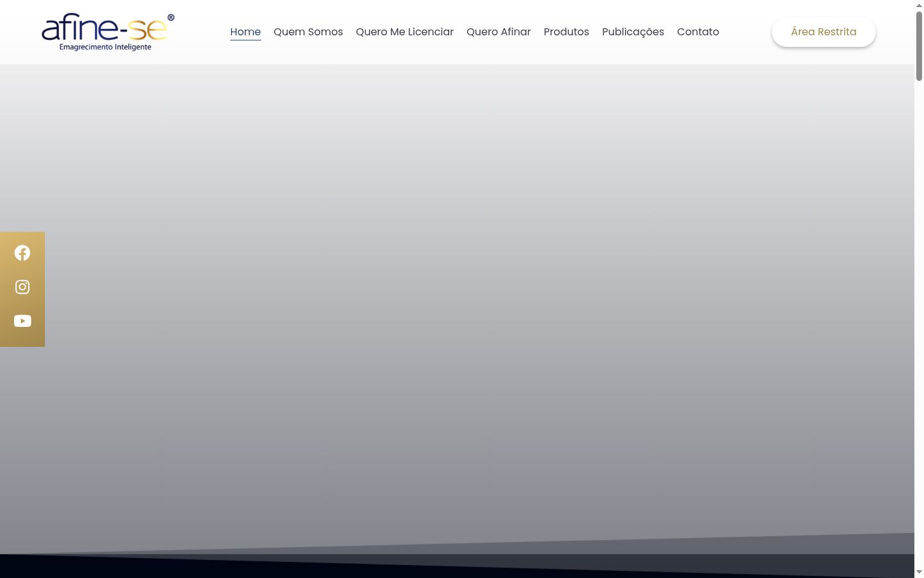Open Quero Me Licenciar menu item
This screenshot has height=578, width=924.
(x=405, y=32)
